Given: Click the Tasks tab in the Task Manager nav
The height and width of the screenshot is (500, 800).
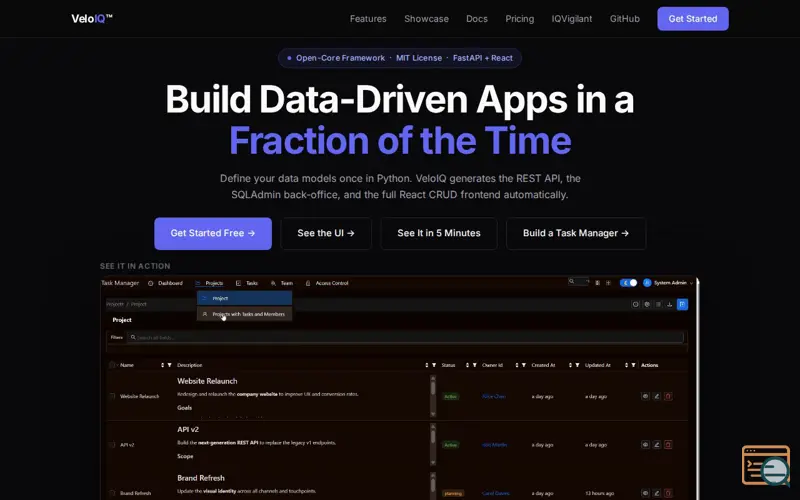Looking at the screenshot, I should (x=246, y=283).
